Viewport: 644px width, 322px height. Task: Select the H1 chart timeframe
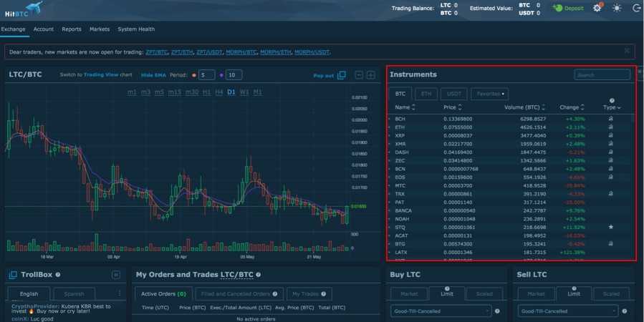(x=206, y=92)
